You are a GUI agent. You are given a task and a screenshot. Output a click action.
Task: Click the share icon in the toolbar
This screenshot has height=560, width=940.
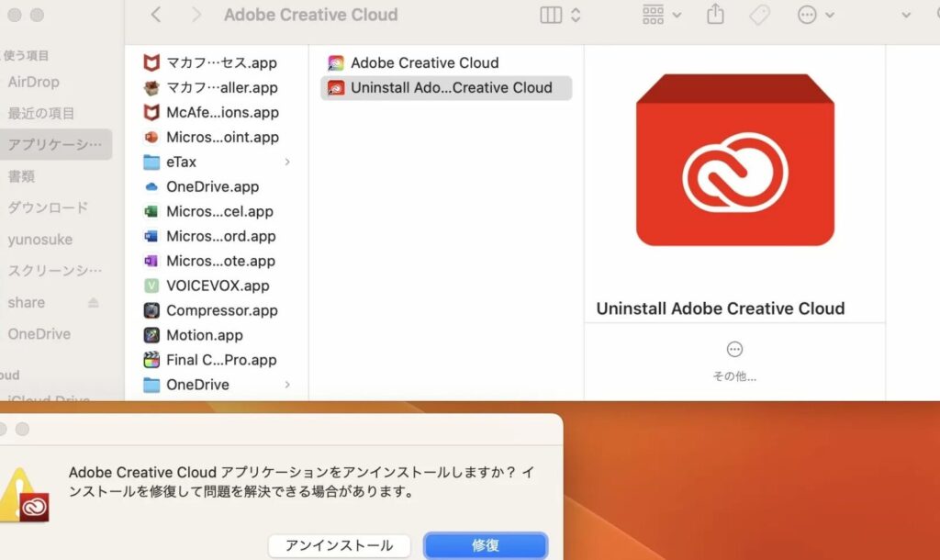tap(715, 15)
